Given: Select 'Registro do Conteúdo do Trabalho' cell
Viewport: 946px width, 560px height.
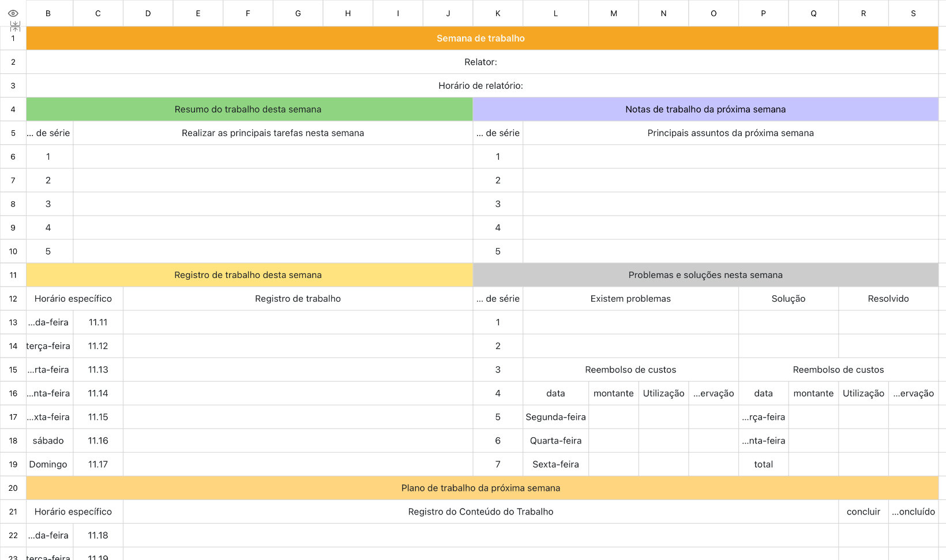Looking at the screenshot, I should coord(480,512).
